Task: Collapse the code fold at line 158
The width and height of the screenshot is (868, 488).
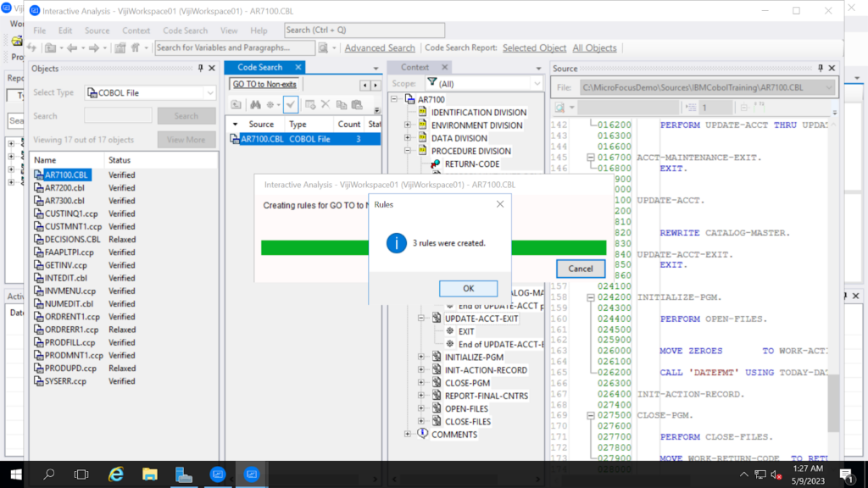Action: 591,297
